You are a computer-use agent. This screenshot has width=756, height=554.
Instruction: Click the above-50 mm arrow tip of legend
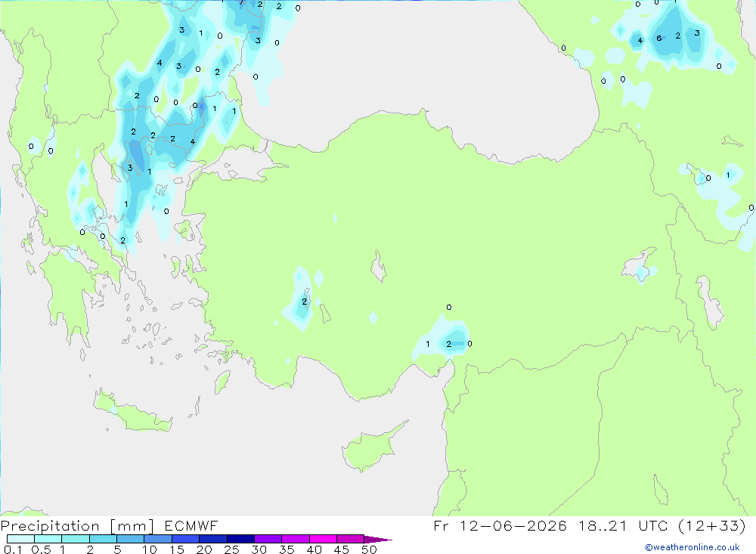378,540
